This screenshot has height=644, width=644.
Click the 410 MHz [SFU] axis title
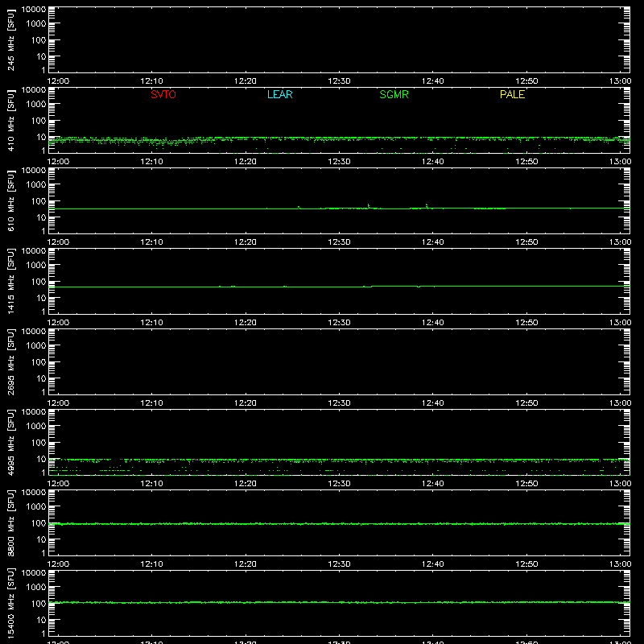click(11, 120)
